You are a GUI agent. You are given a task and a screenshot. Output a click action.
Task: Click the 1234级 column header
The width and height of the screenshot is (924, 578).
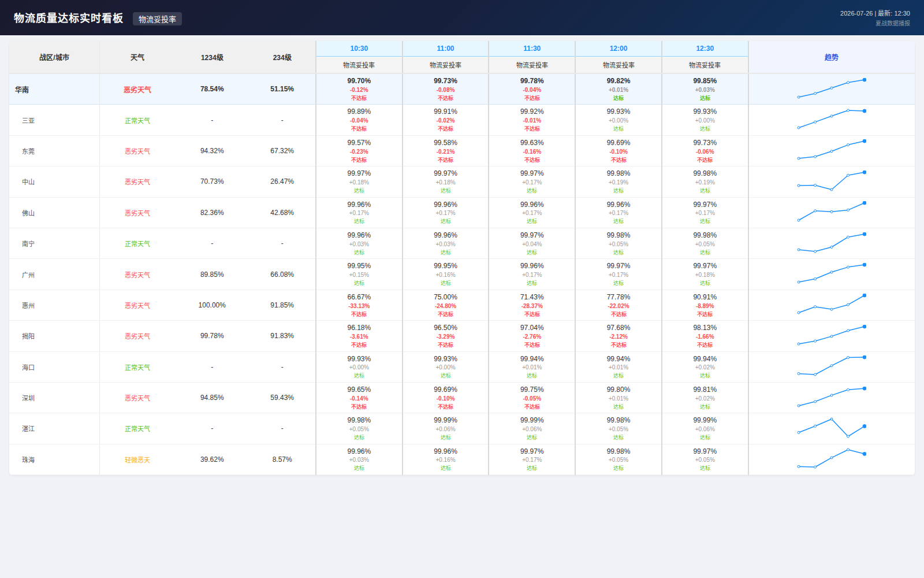pos(212,57)
